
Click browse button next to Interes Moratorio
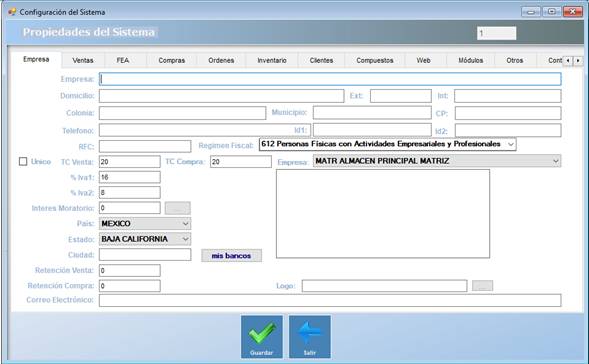click(x=178, y=208)
